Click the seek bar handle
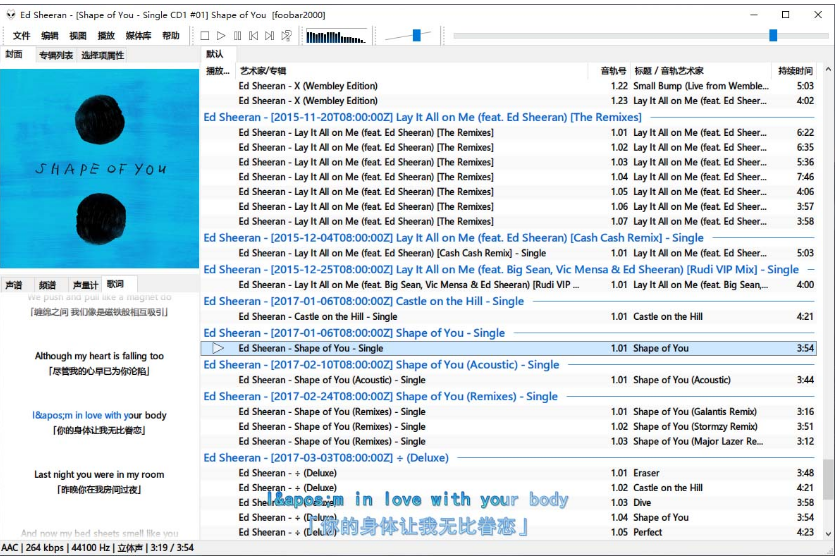This screenshot has height=560, width=839. 773,35
